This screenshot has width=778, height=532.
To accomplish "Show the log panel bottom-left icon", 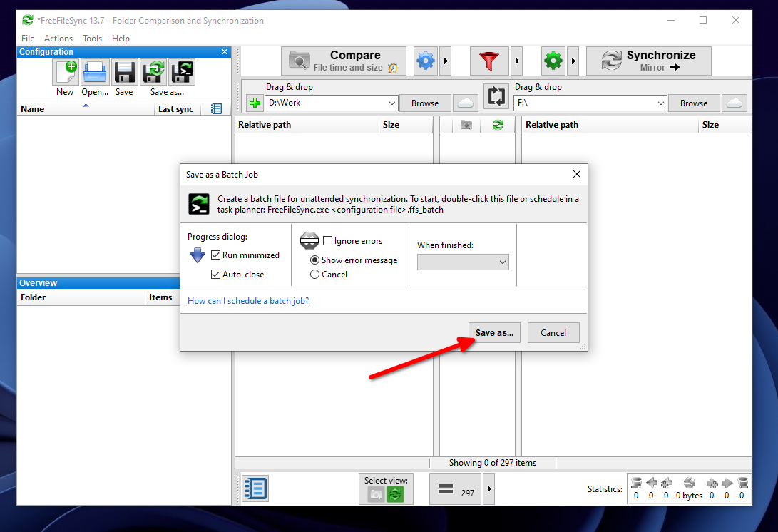I will point(255,488).
